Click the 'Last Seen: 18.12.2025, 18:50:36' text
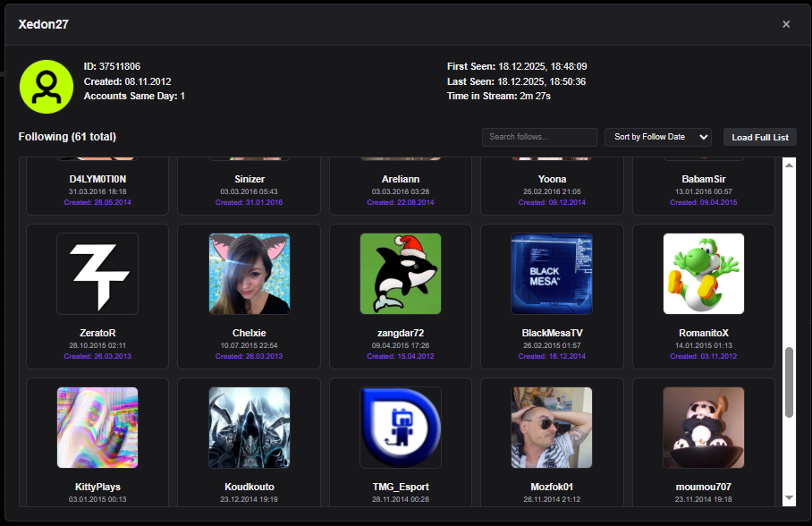Screen dimensions: 812x526 point(516,81)
